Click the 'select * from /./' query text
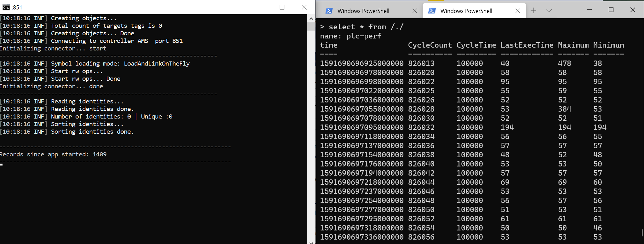644x244 pixels. 366,27
